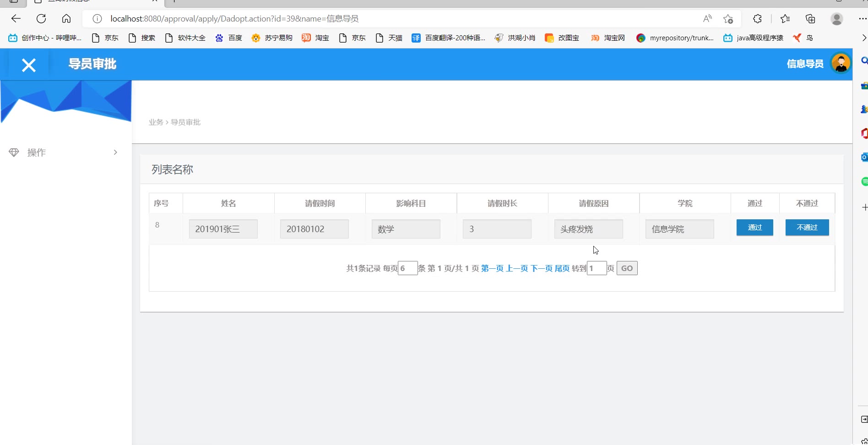Open the 洪湖小肖 bookmark
The height and width of the screenshot is (445, 868).
(515, 38)
